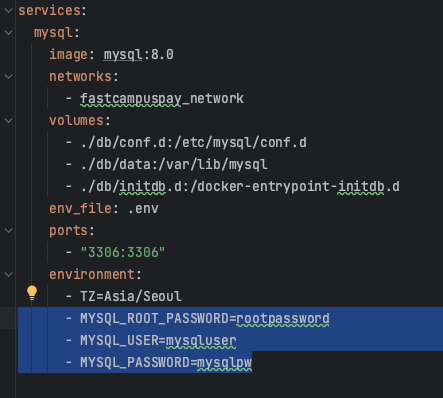
Task: Click the underlined mysql image name link
Action: (x=123, y=55)
